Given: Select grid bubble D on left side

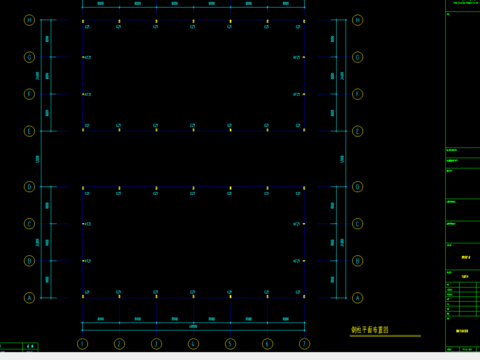Looking at the screenshot, I should [x=29, y=187].
